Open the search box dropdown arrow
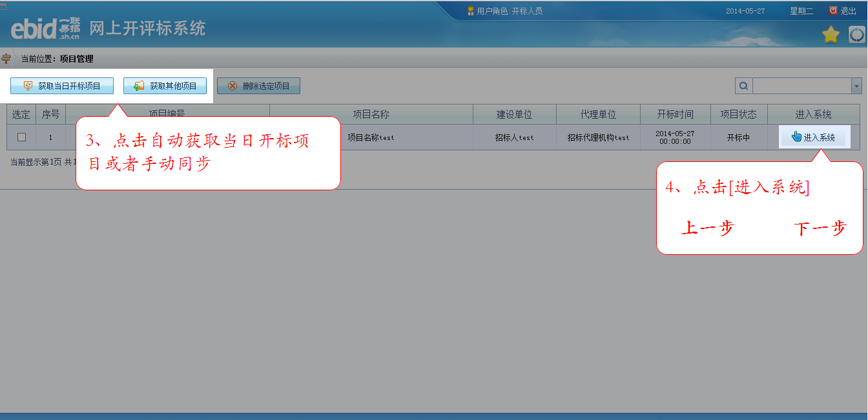The height and width of the screenshot is (420, 868). tap(856, 86)
